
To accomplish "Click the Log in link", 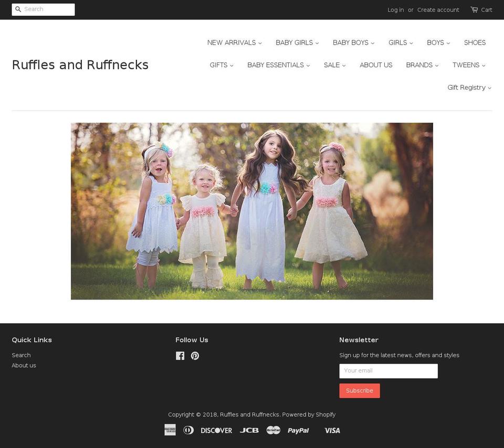I will 396,10.
